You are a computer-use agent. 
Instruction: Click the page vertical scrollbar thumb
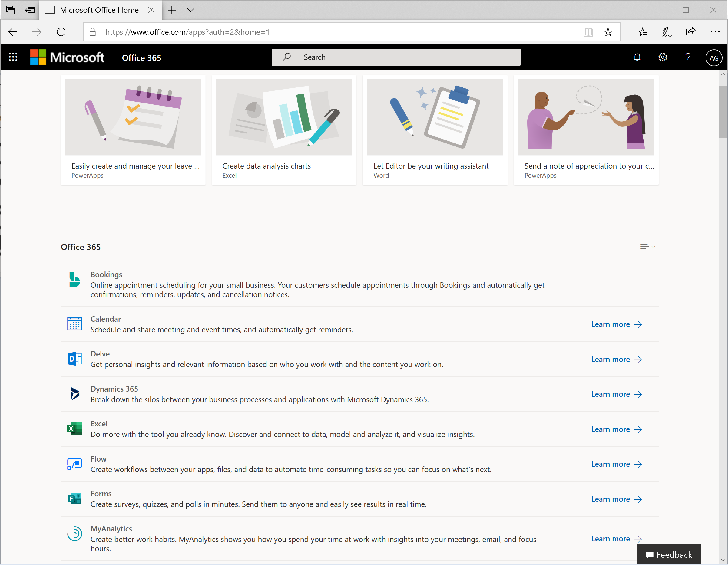723,112
